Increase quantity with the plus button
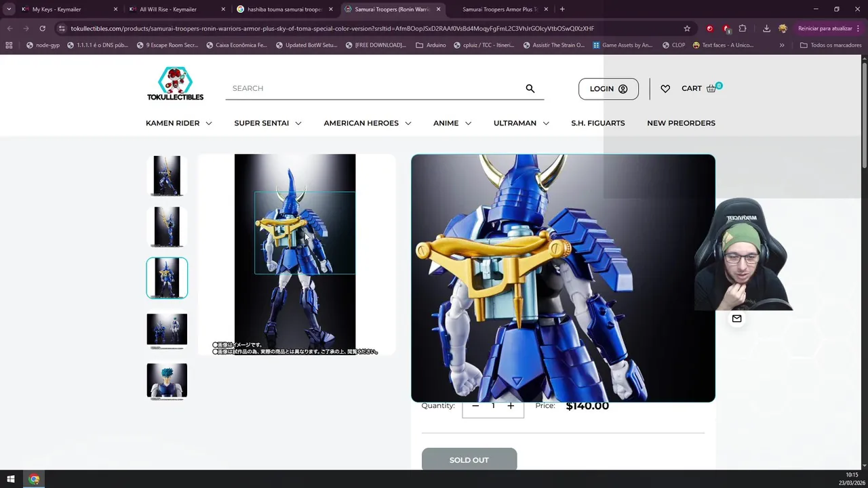The image size is (868, 488). pos(511,405)
